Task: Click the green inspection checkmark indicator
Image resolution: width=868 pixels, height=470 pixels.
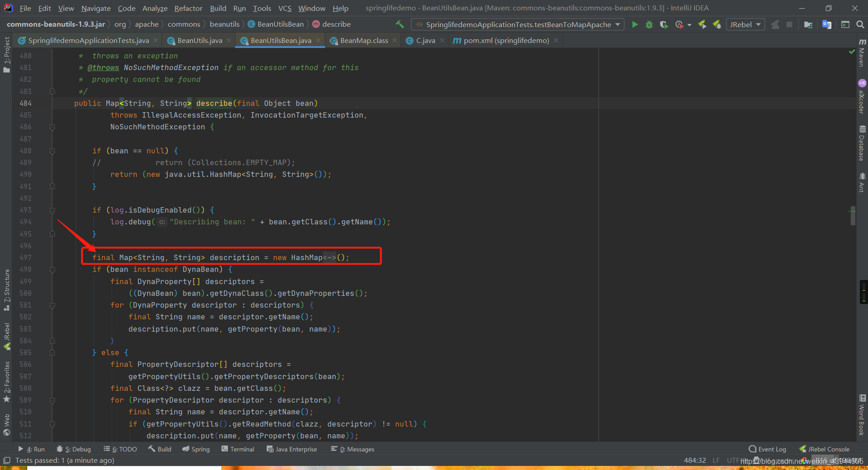Action: tap(852, 52)
